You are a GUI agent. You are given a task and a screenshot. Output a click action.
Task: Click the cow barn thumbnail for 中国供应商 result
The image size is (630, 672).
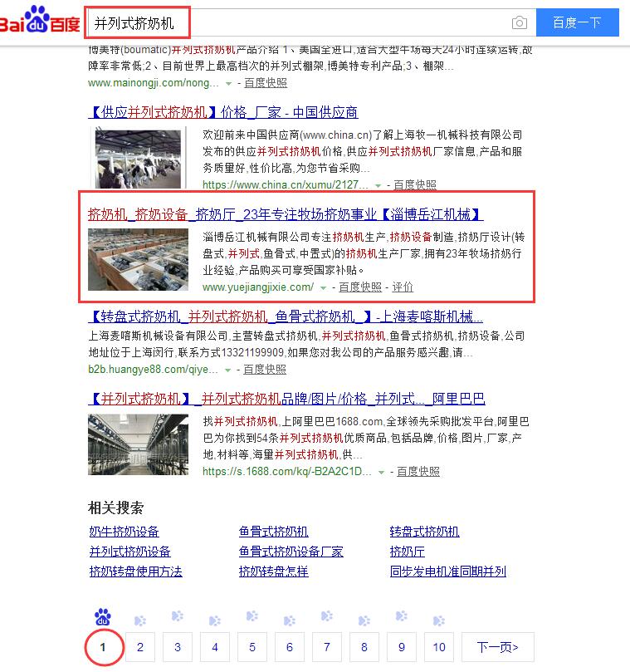point(138,159)
